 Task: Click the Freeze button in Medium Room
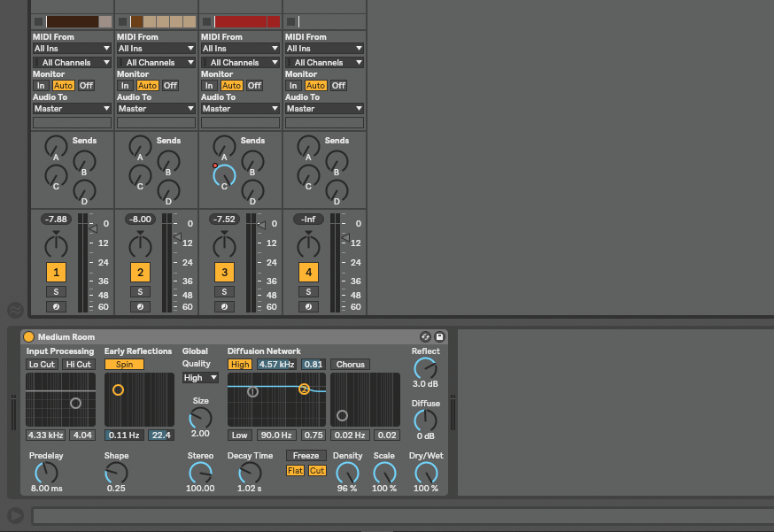pyautogui.click(x=306, y=454)
